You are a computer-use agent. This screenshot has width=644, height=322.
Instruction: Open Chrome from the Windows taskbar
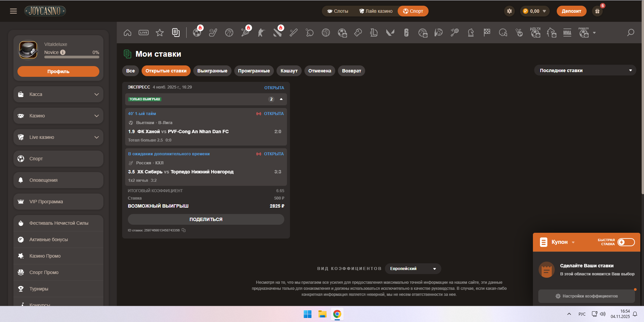[x=337, y=314]
